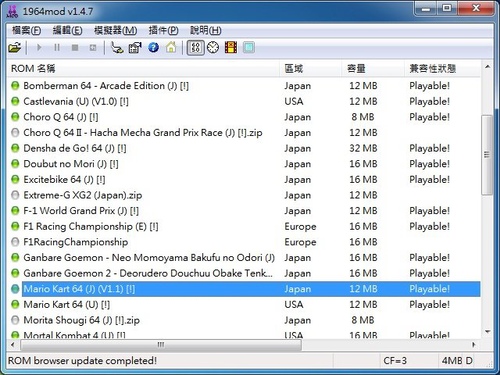The image size is (500, 375).
Task: Sort by 兼容性狀態 column header
Action: pos(443,69)
